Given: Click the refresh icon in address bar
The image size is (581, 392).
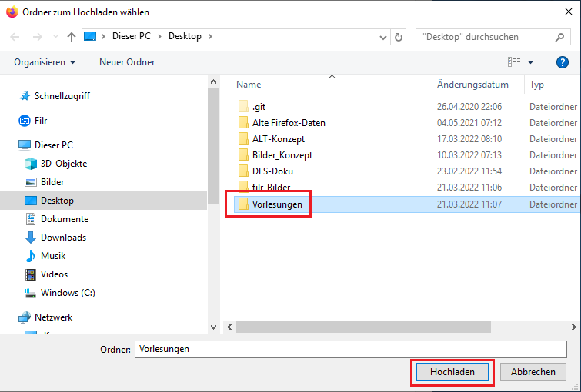Looking at the screenshot, I should [x=399, y=37].
